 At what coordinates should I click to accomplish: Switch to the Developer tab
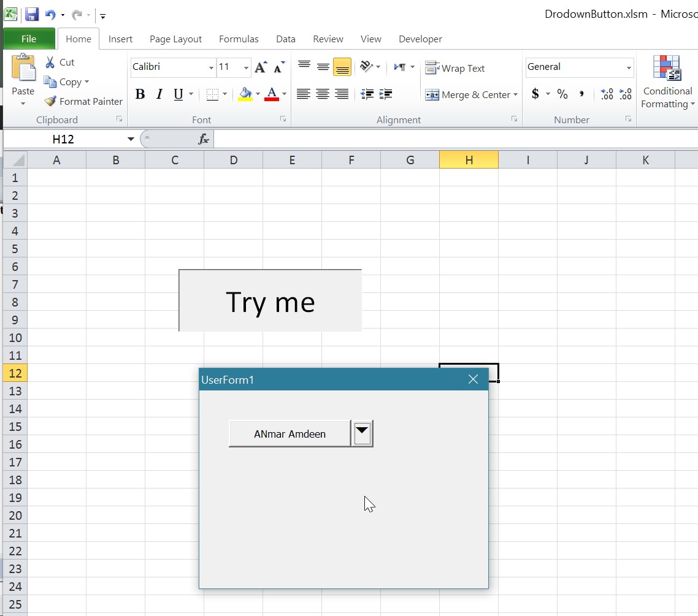420,39
